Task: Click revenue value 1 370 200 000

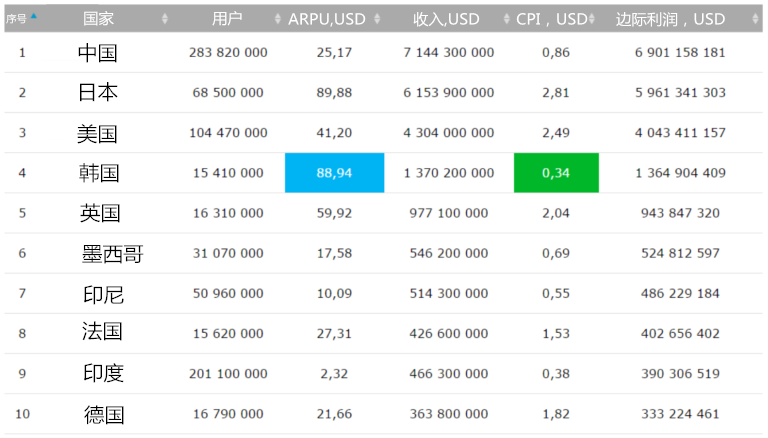Action: [449, 173]
